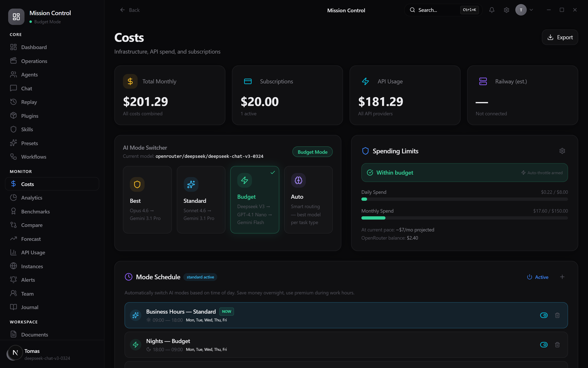Go to Operations page

52,61
